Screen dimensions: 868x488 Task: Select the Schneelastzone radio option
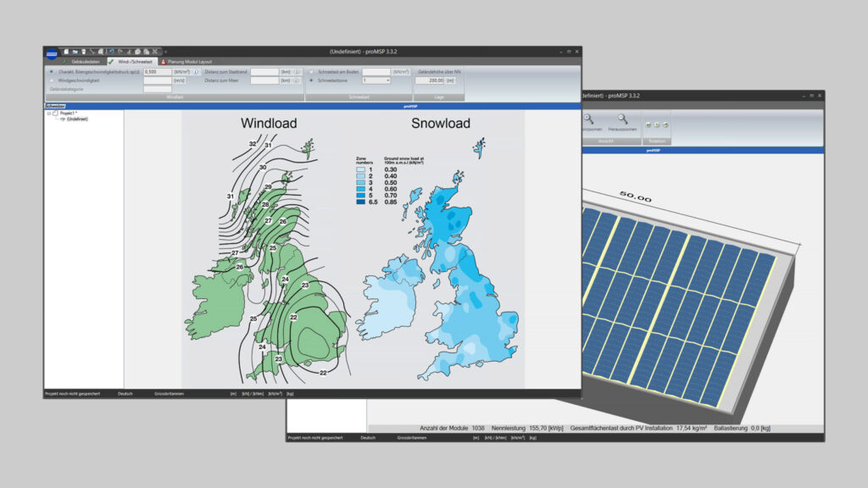311,80
